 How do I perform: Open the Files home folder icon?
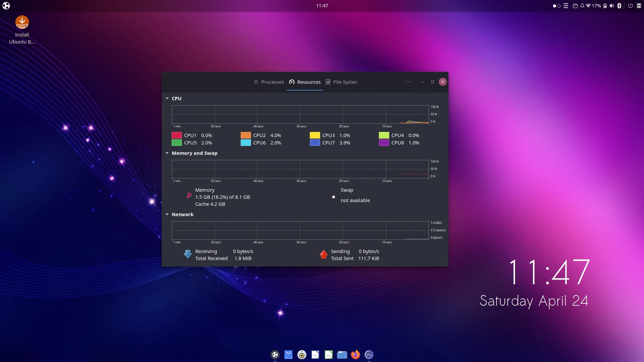point(342,354)
